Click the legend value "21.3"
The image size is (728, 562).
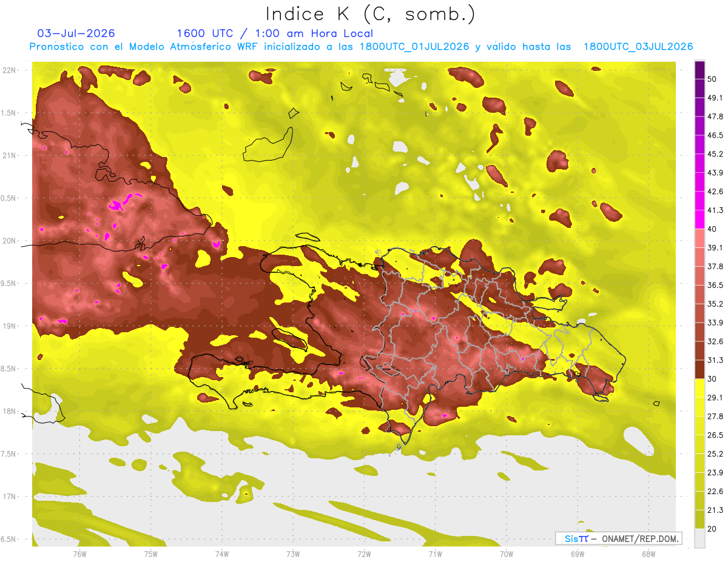pyautogui.click(x=715, y=510)
